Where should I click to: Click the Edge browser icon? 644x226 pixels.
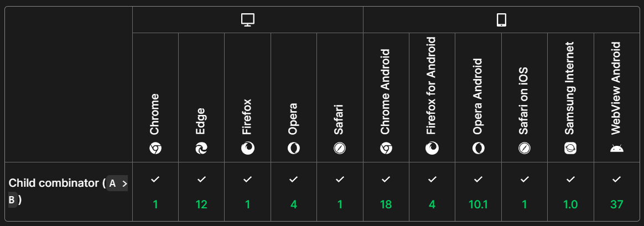point(201,148)
